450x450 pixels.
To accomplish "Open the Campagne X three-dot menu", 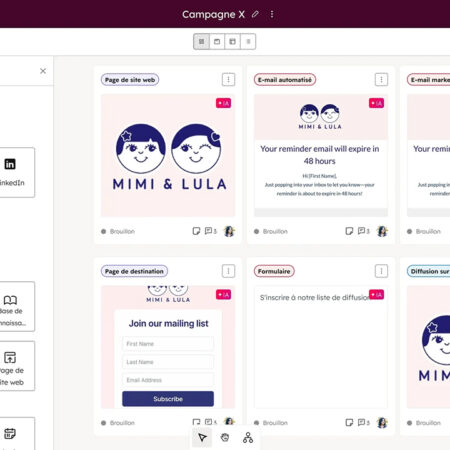I will [272, 14].
